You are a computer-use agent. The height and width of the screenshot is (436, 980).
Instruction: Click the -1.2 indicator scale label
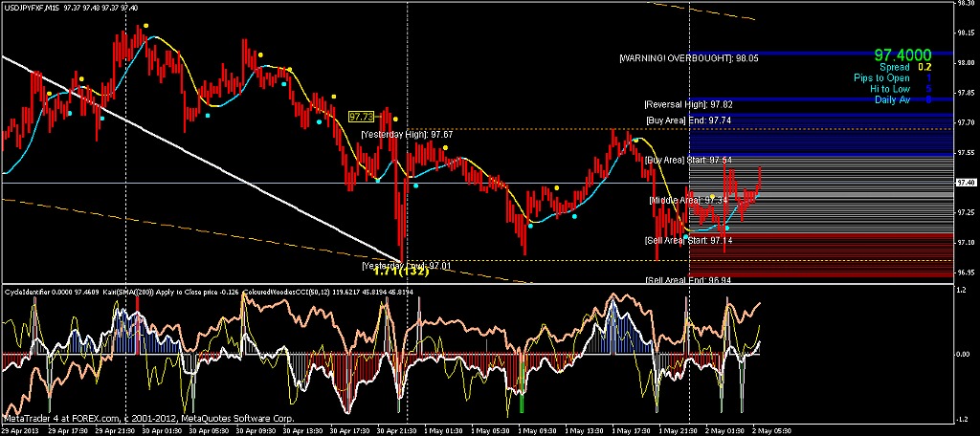[965, 419]
